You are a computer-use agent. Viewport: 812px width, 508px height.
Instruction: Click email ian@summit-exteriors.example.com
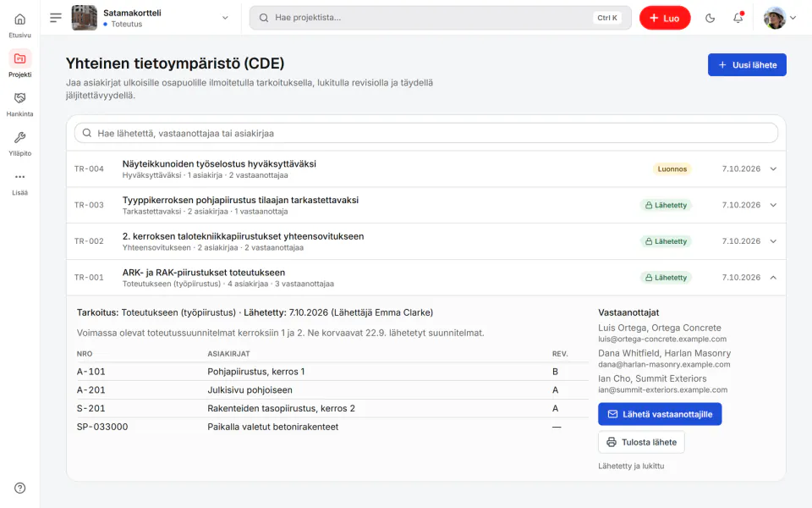pyautogui.click(x=663, y=389)
